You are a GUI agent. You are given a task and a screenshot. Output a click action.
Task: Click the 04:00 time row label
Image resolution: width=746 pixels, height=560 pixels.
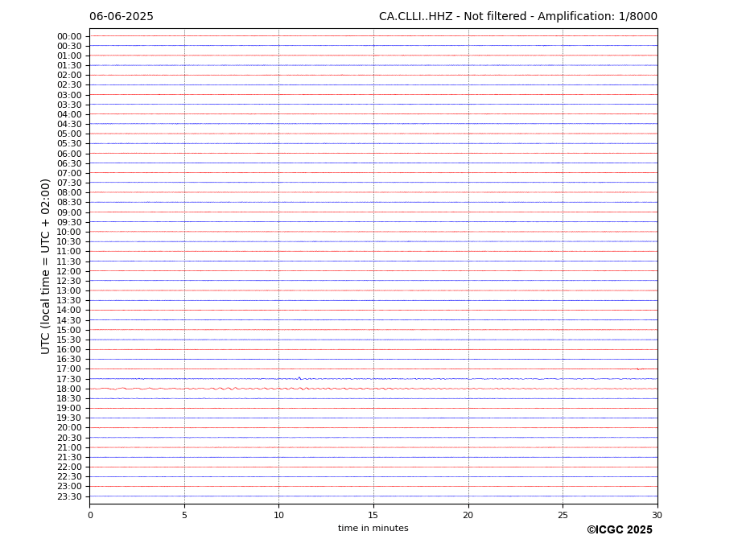click(69, 115)
